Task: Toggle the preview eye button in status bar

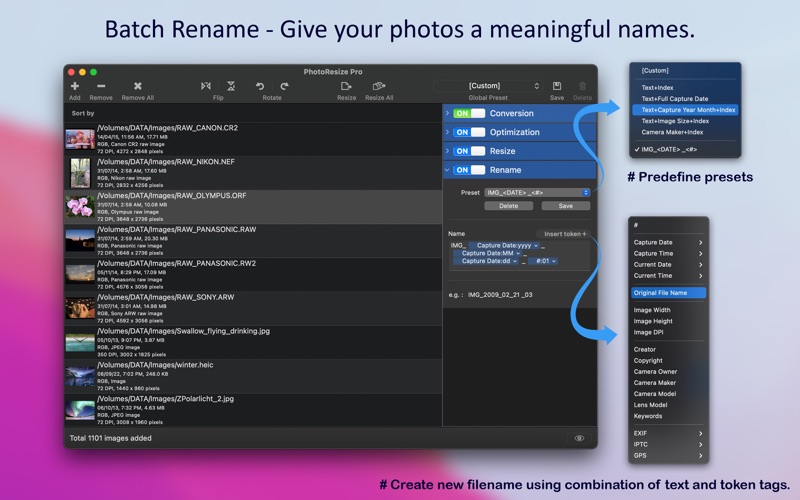Action: pos(579,438)
